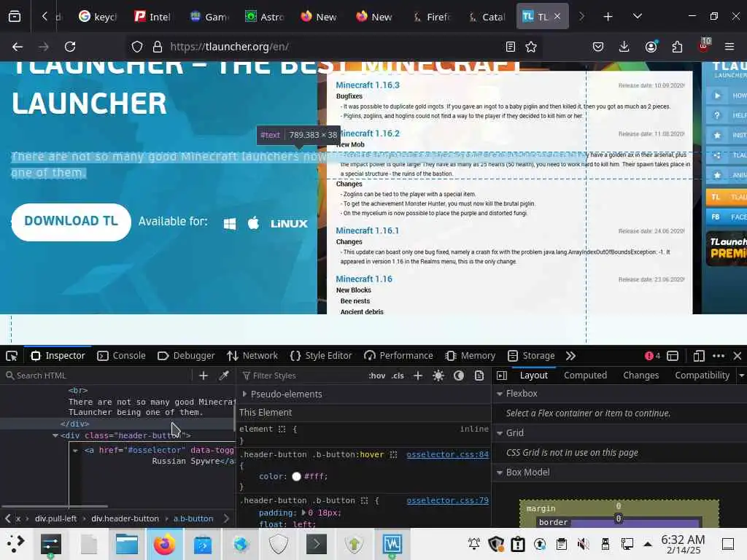Click the red error count badge
Viewport: 747px width, 560px height.
pyautogui.click(x=652, y=356)
